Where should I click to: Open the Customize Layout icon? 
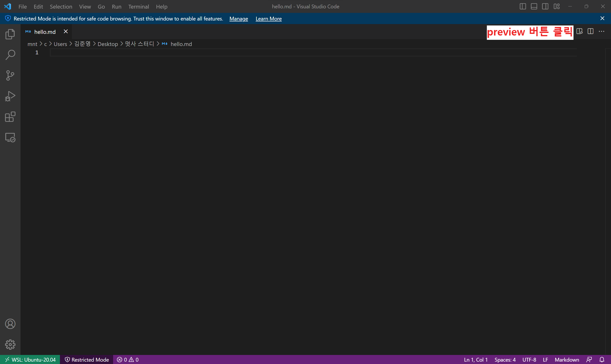coord(557,6)
